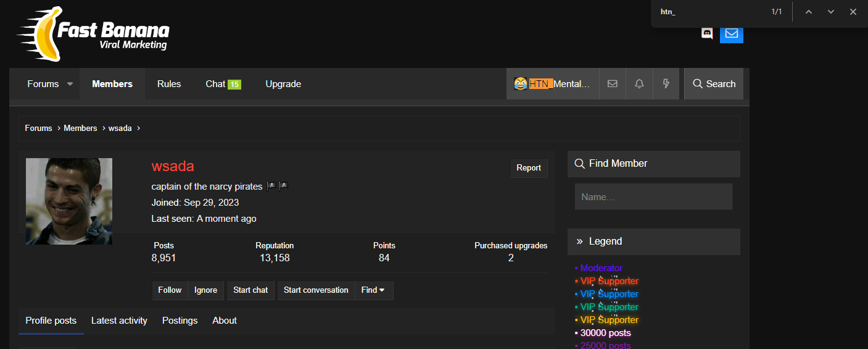The height and width of the screenshot is (349, 868).
Task: Collapse the Legend sidebar block
Action: pos(580,242)
